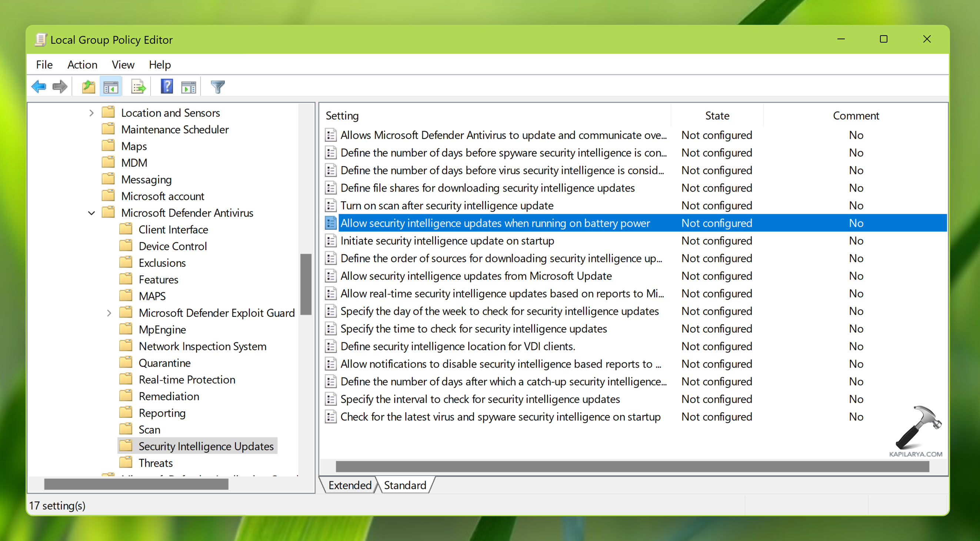
Task: Open Help using the question mark icon
Action: pos(167,87)
